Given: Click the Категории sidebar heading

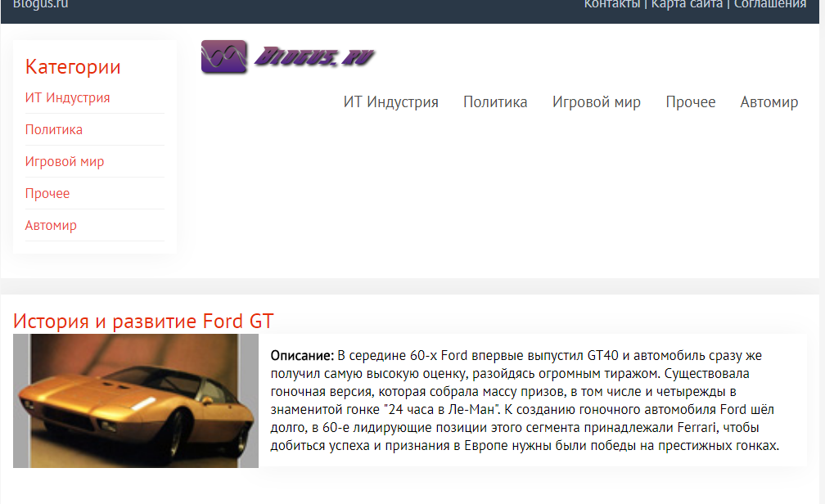Looking at the screenshot, I should click(73, 67).
